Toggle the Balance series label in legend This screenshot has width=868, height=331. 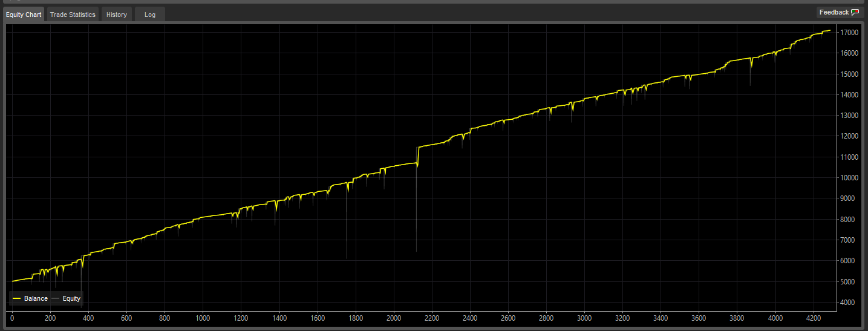(x=36, y=298)
